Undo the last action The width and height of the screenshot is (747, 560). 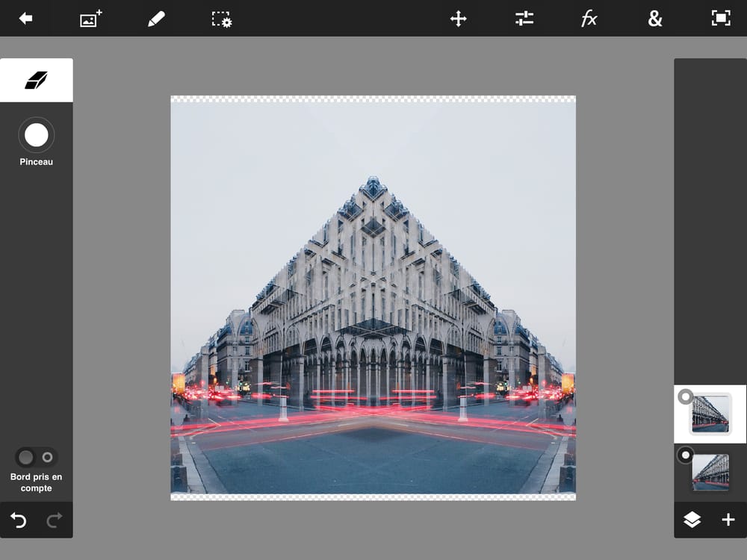18,520
